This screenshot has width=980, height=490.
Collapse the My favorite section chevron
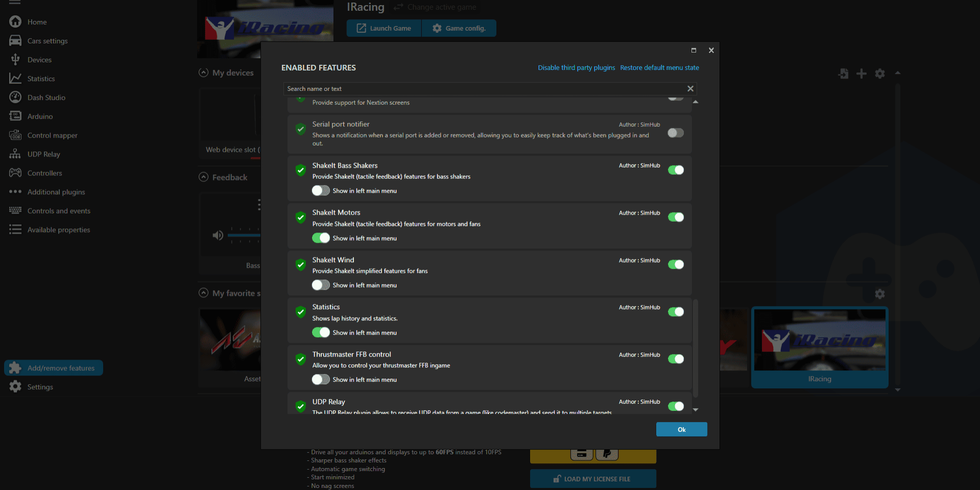204,293
